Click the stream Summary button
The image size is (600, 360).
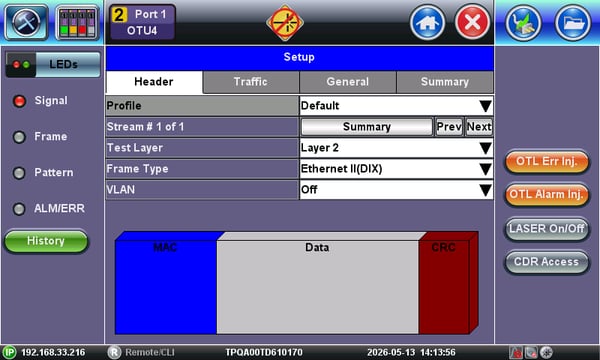tap(367, 127)
